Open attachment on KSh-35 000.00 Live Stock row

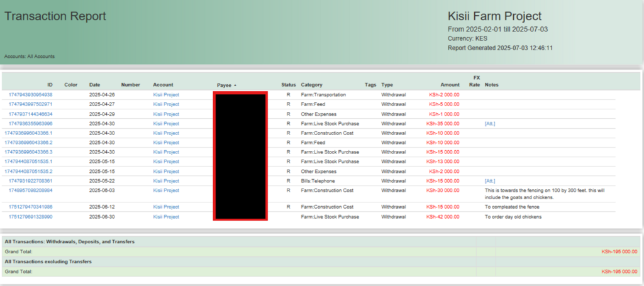[x=490, y=124]
